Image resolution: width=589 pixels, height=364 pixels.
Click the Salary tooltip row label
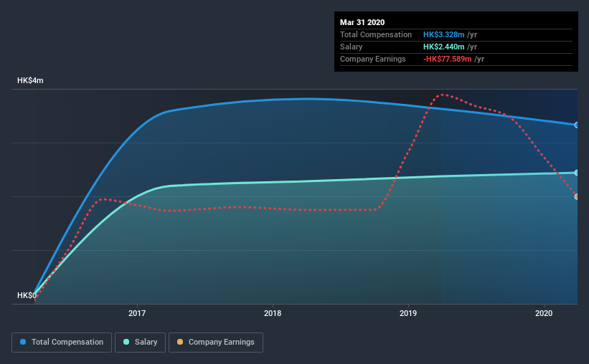coord(352,47)
